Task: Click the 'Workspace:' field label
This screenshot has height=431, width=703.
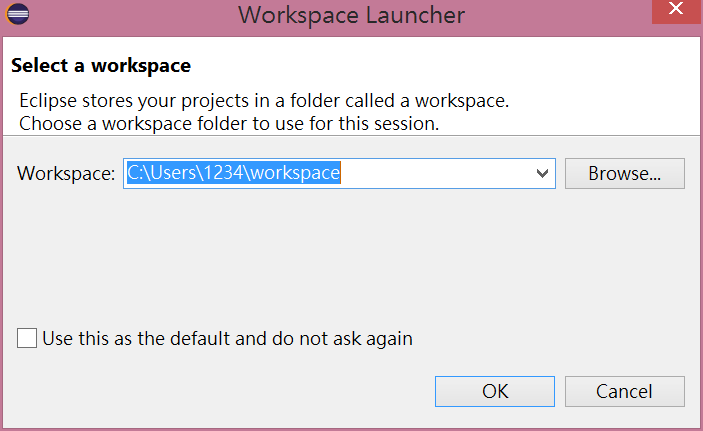Action: tap(66, 173)
